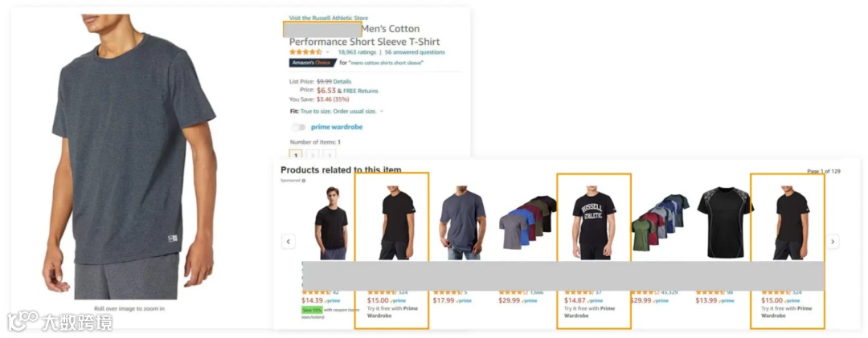This screenshot has width=868, height=338.
Task: Click the Save 15% coupon badge
Action: [x=312, y=310]
